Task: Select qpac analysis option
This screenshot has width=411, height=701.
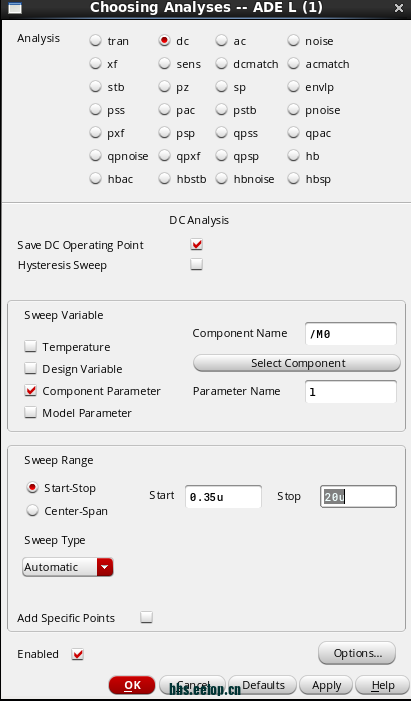Action: point(293,133)
